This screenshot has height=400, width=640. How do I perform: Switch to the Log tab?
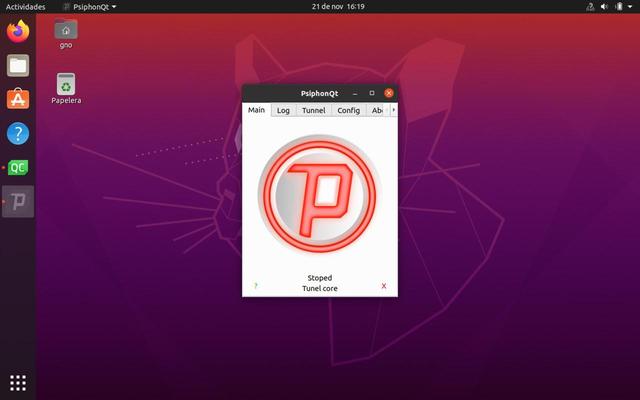[283, 110]
